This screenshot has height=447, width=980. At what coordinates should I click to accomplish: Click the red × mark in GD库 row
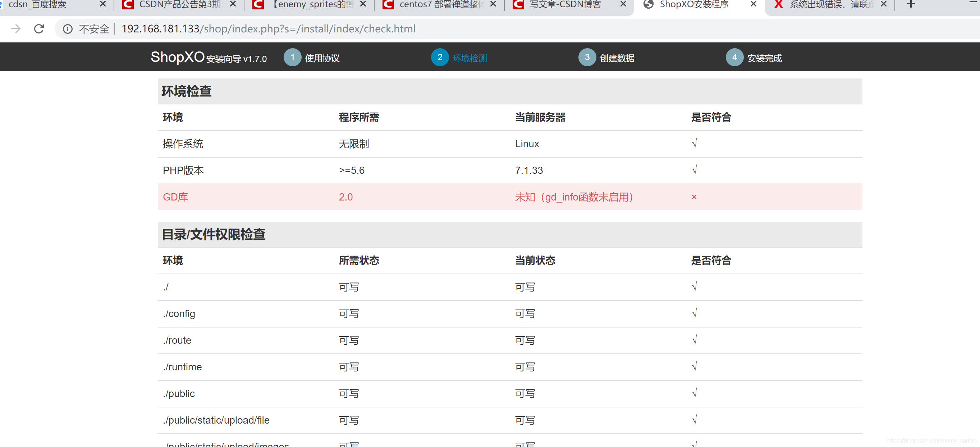point(694,197)
